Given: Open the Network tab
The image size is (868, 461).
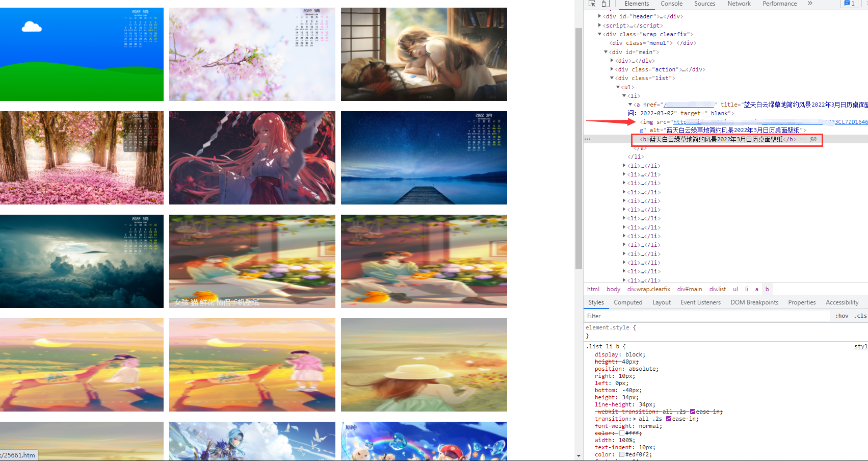Looking at the screenshot, I should click(x=739, y=4).
